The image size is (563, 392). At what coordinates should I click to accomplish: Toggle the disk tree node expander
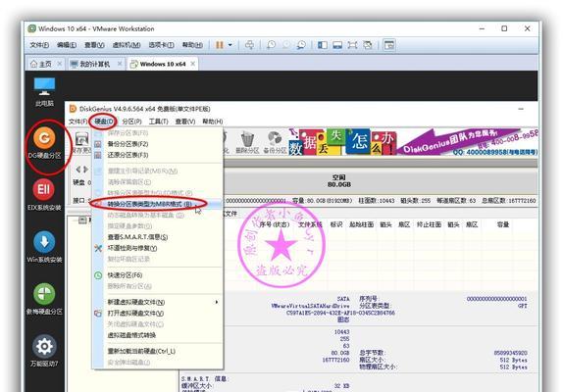pos(82,220)
